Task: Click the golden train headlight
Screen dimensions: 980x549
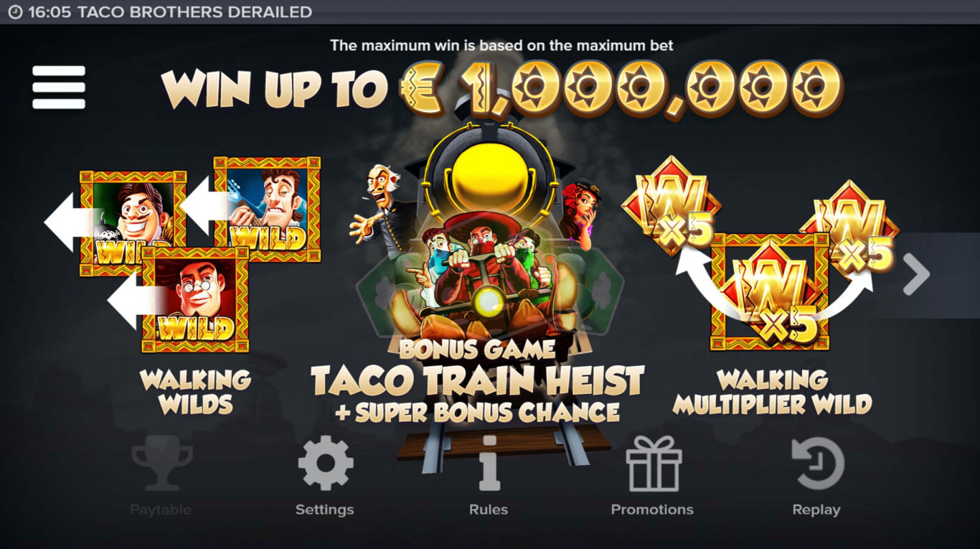Action: (x=491, y=171)
